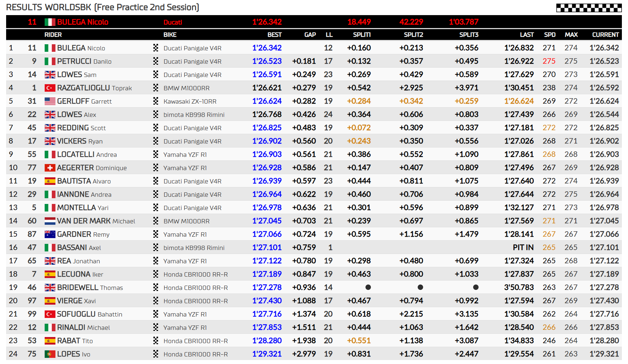
Task: Click the checkered flag icon in LOCATELLI Andrea row
Action: click(156, 154)
